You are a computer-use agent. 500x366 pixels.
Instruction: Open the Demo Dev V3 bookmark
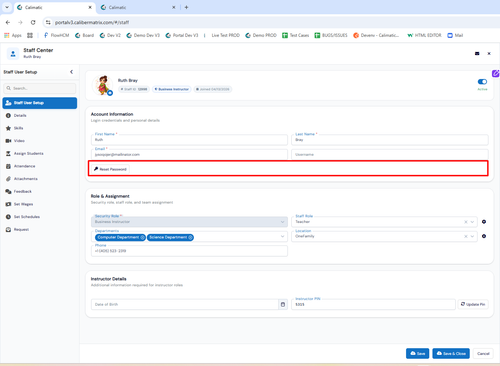click(143, 35)
